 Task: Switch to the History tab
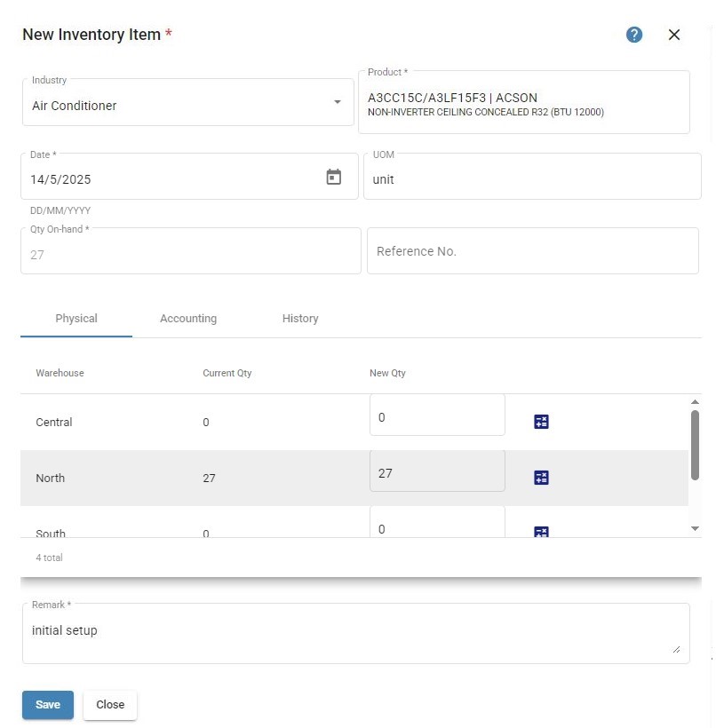coord(300,319)
